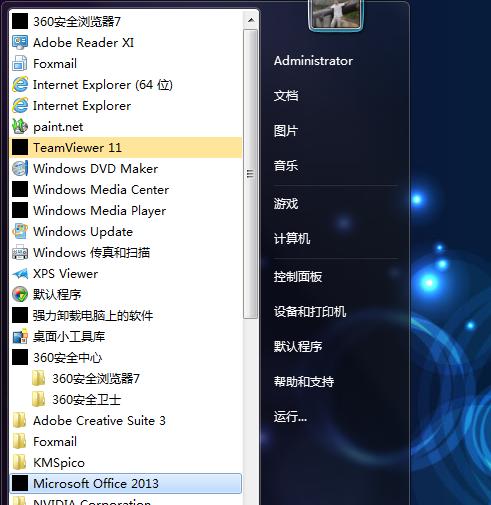Viewport: 491px width, 505px height.
Task: Click the 32-bit Internet Explorer icon
Action: [x=20, y=106]
